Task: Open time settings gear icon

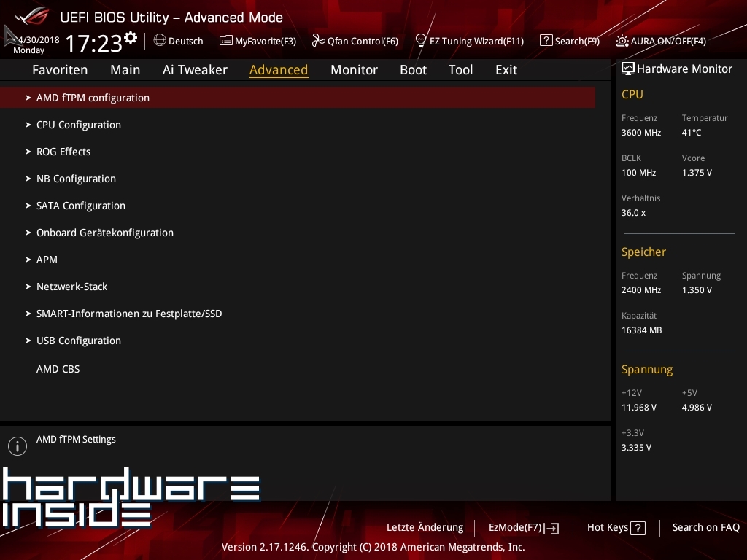Action: (131, 37)
